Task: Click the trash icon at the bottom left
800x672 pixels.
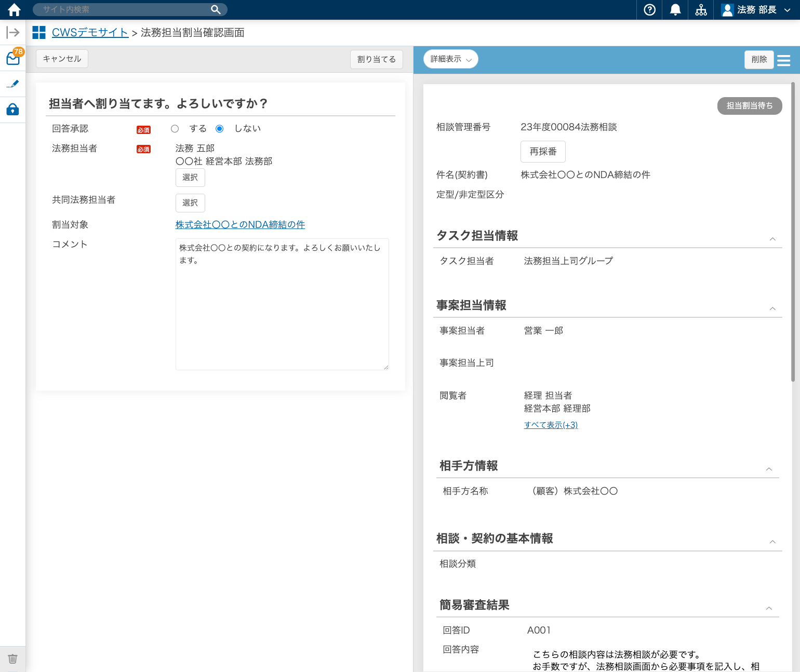Action: (12, 658)
